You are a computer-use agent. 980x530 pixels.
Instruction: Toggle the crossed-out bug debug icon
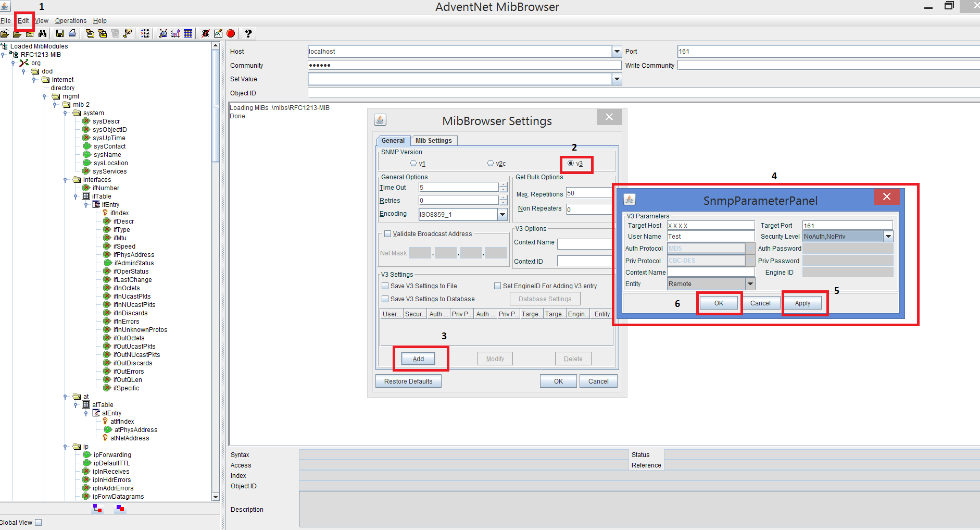tap(206, 33)
